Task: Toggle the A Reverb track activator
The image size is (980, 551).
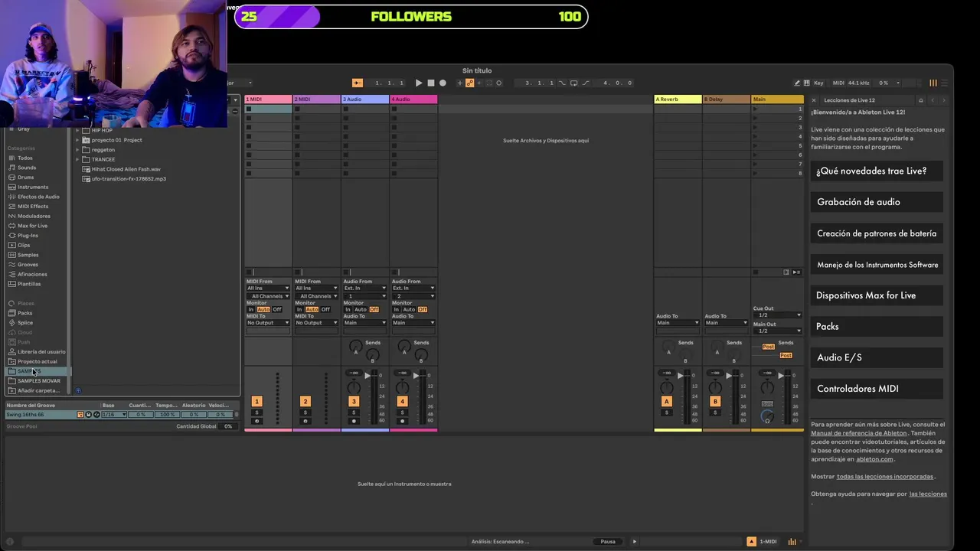Action: 666,401
